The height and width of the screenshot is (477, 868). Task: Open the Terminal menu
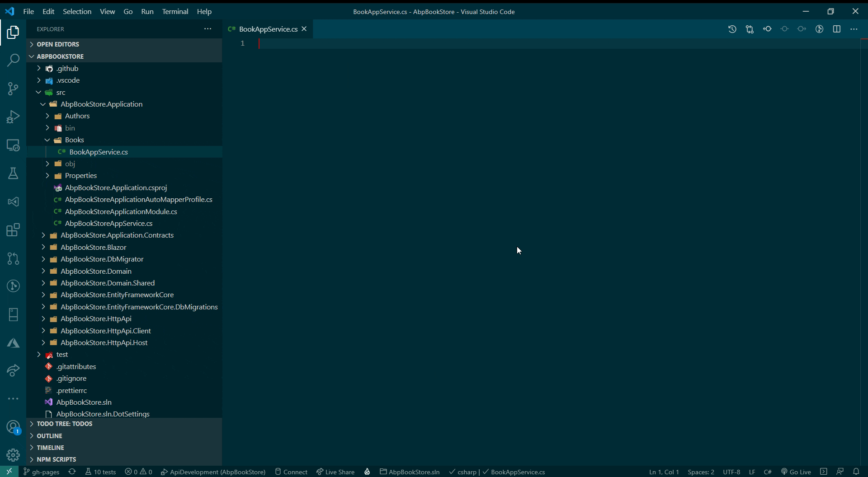pos(175,11)
